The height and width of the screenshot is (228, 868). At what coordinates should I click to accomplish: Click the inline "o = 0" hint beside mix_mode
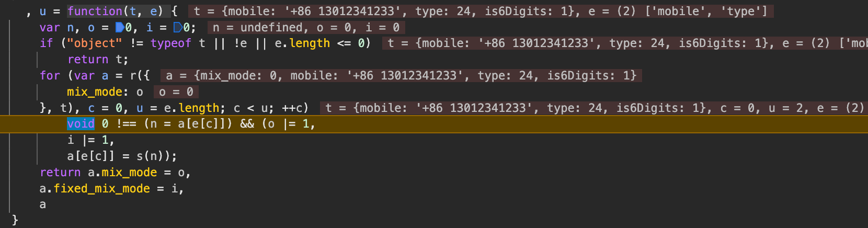click(176, 92)
